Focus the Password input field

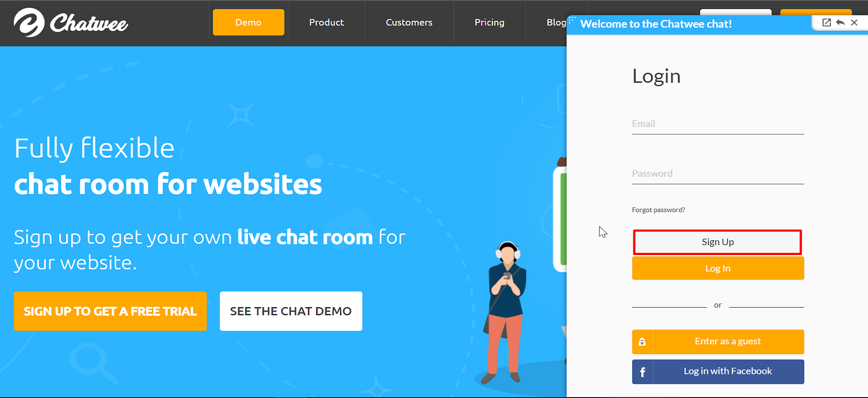(718, 174)
